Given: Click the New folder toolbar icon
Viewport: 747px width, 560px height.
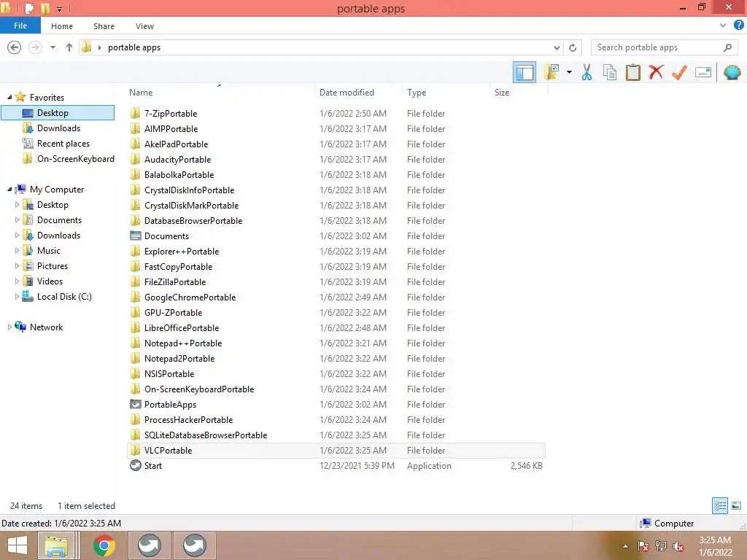Looking at the screenshot, I should [551, 72].
